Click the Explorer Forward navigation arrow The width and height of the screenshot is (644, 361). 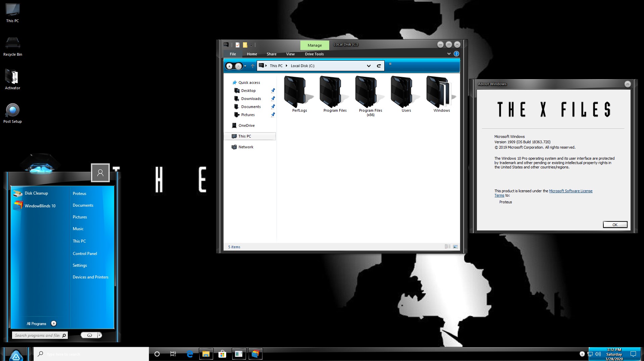(238, 66)
